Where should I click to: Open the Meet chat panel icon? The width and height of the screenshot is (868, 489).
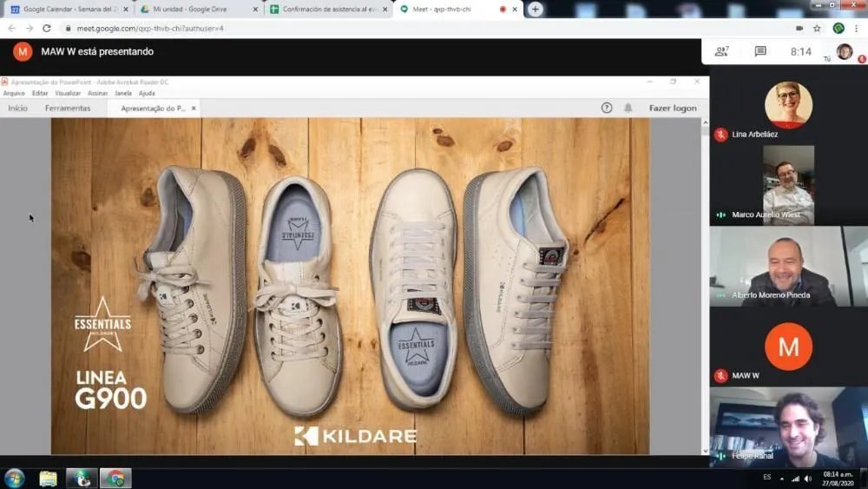(760, 51)
